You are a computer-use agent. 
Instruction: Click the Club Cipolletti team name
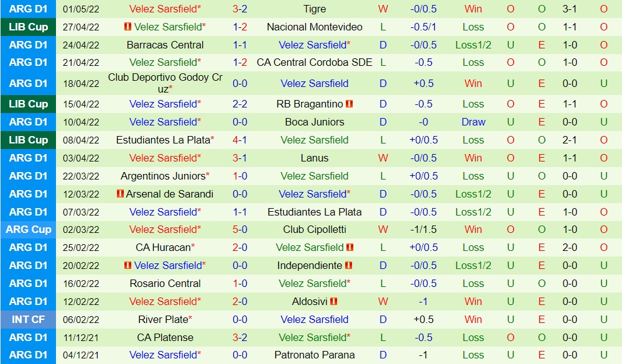coord(314,229)
